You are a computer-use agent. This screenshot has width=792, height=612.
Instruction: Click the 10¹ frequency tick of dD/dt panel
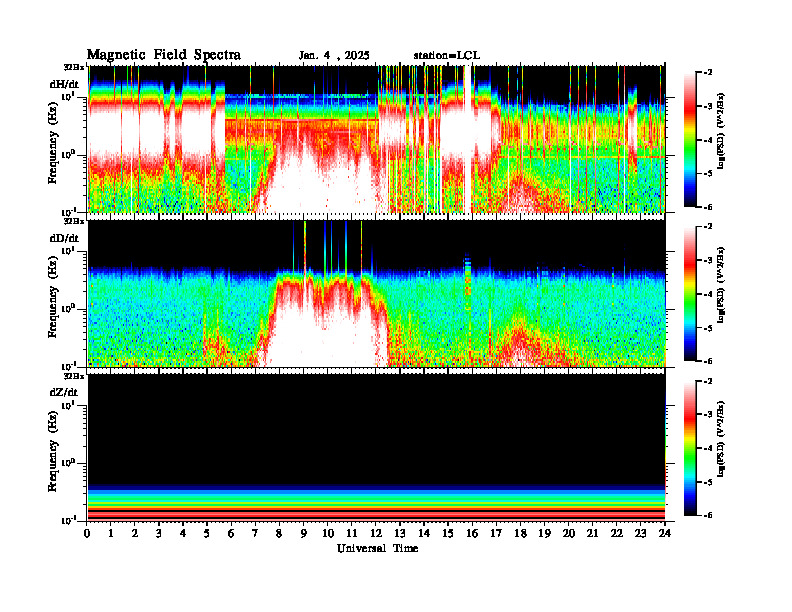coord(69,250)
